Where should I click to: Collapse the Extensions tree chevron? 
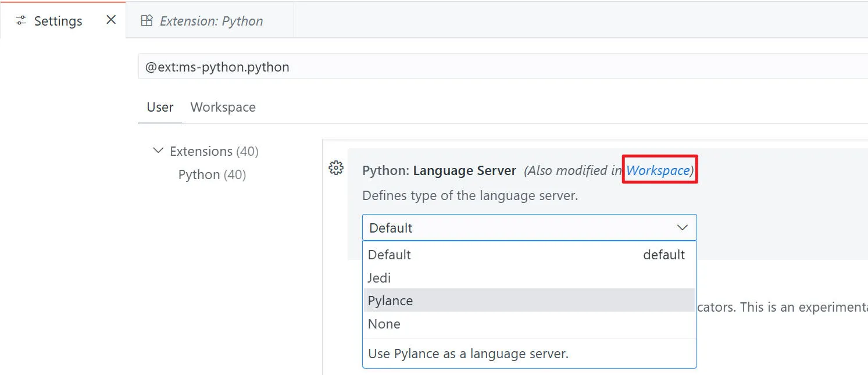click(158, 151)
